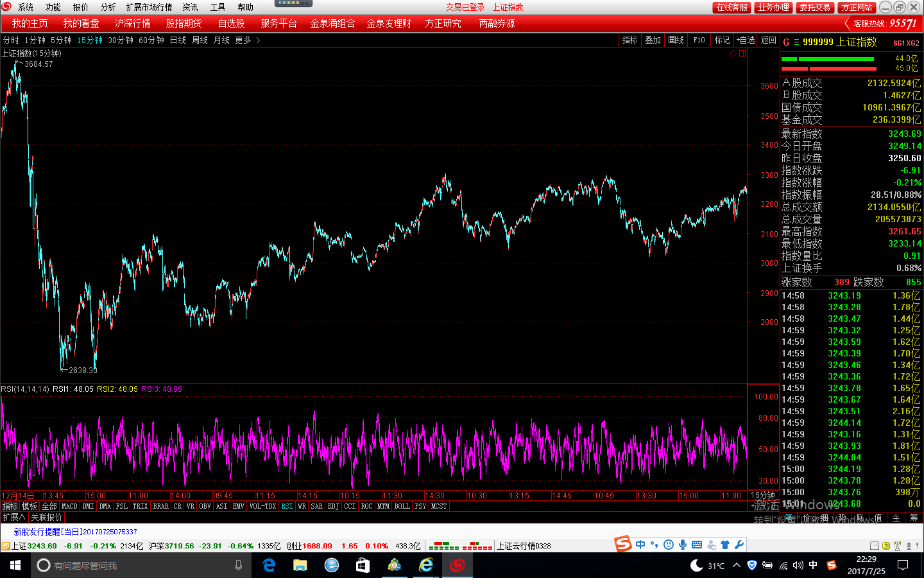This screenshot has height=578, width=924.
Task: Switch to 自选股 tab
Action: [x=231, y=23]
